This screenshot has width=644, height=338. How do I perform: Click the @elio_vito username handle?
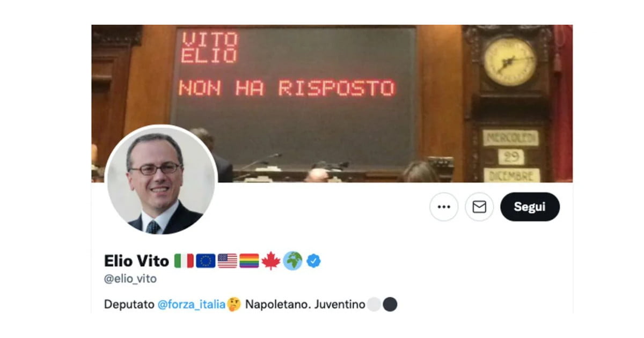click(130, 279)
